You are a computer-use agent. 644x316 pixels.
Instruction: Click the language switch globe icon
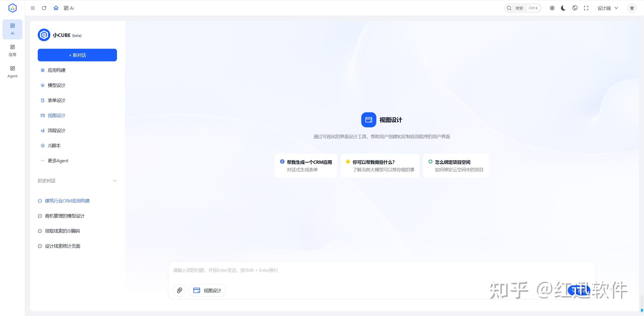pos(575,8)
